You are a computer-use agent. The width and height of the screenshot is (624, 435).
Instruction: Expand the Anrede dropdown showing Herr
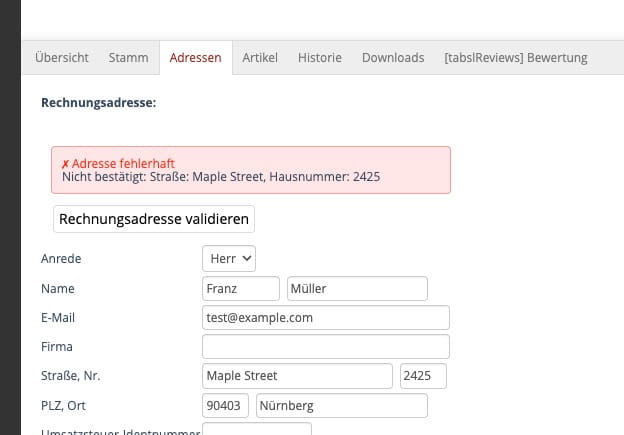pyautogui.click(x=229, y=259)
